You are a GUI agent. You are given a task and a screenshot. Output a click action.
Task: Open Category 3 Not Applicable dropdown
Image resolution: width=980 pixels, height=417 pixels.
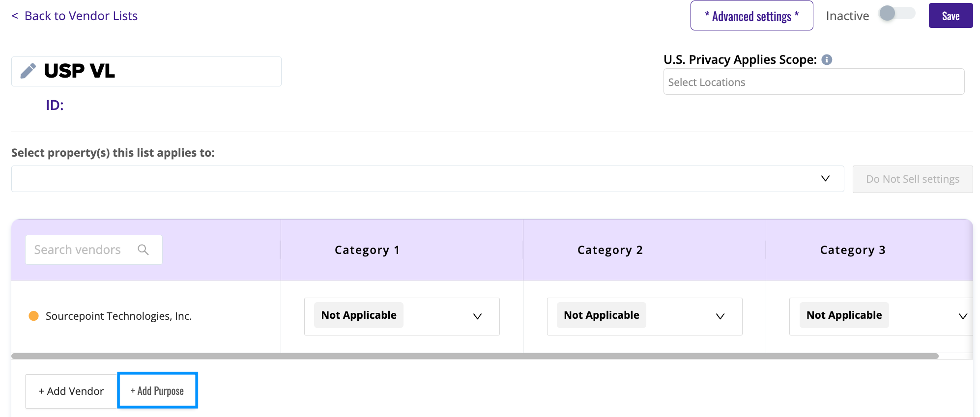[881, 316]
